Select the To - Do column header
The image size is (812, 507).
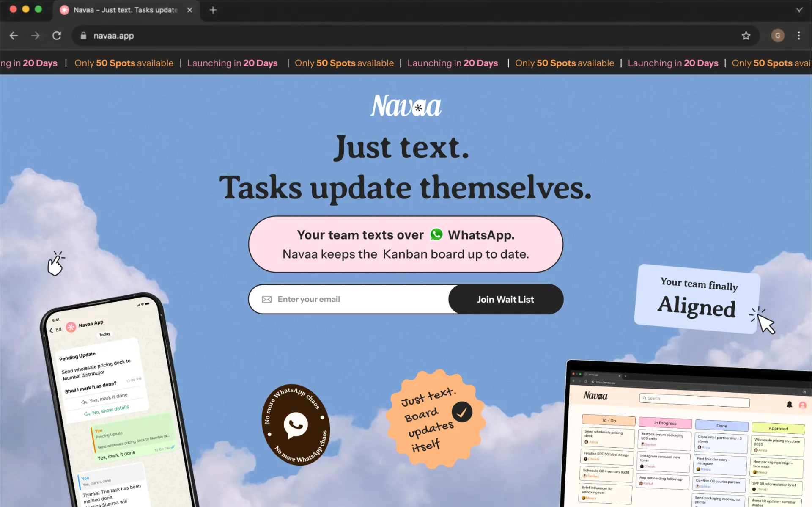click(609, 420)
